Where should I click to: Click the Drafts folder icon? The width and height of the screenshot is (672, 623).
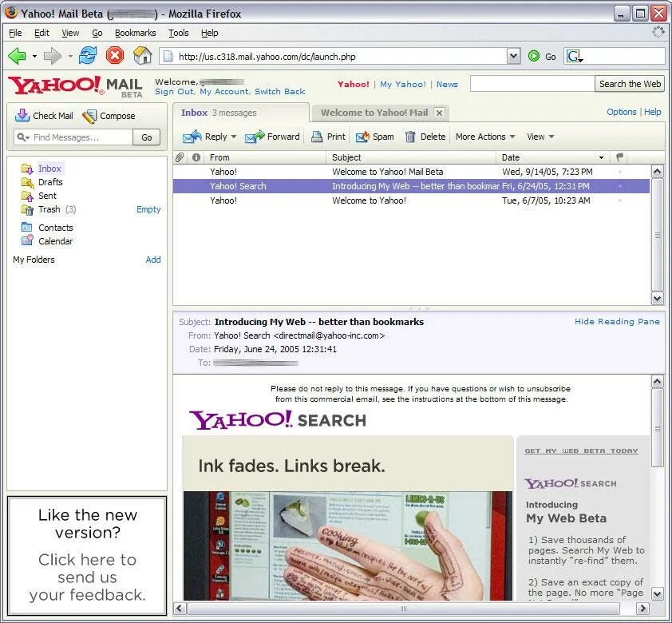coord(27,182)
